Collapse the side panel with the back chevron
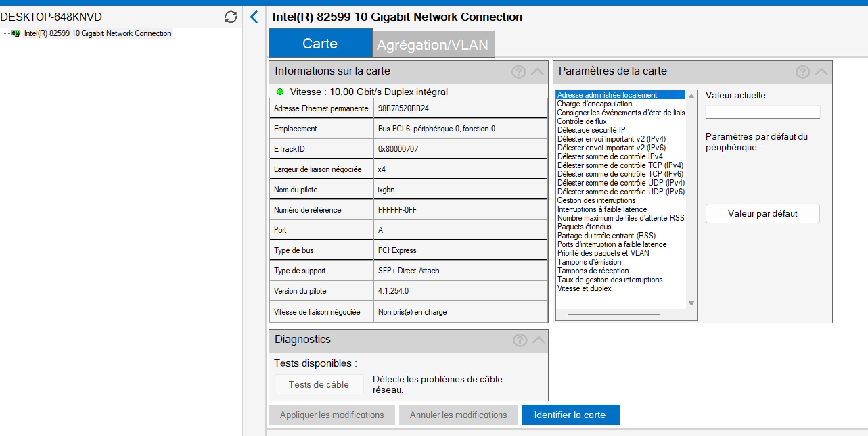 [x=254, y=17]
